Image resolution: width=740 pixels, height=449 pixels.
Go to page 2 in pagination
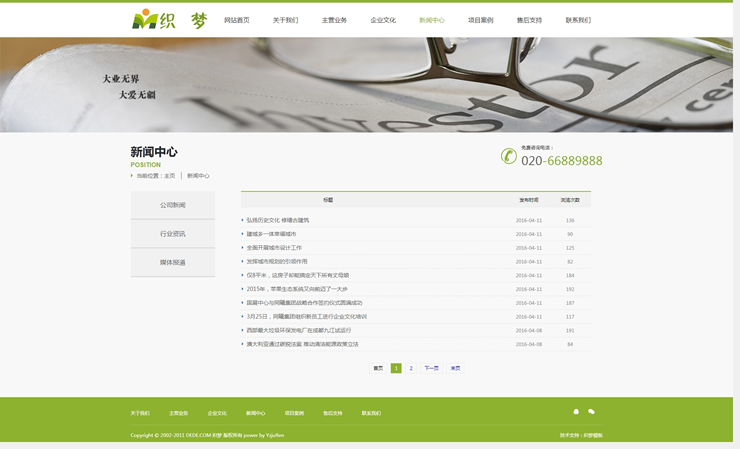coord(411,368)
